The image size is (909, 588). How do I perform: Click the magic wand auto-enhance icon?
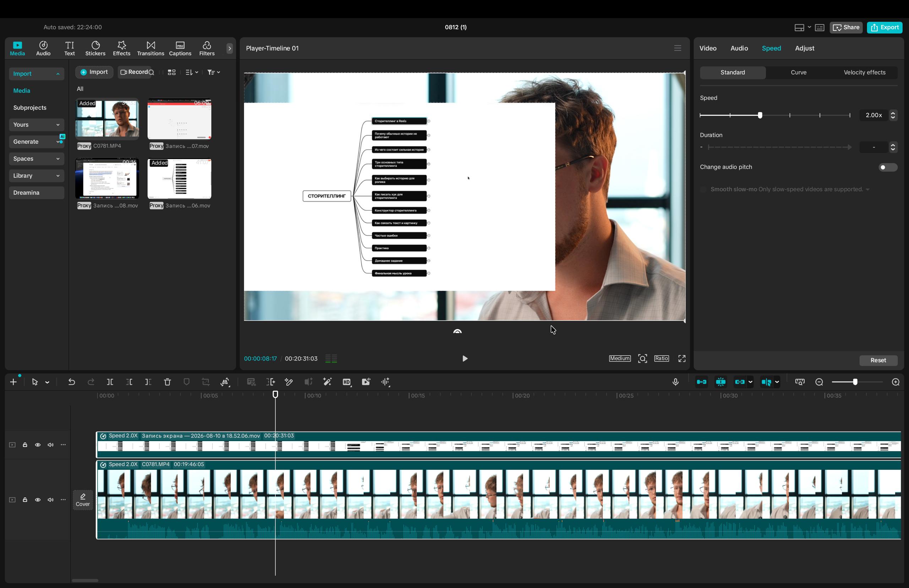pos(327,382)
